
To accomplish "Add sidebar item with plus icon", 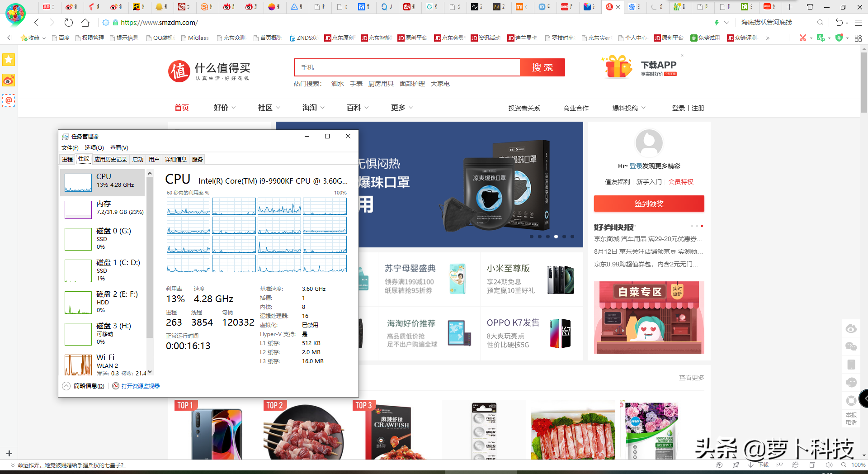I will (x=9, y=453).
